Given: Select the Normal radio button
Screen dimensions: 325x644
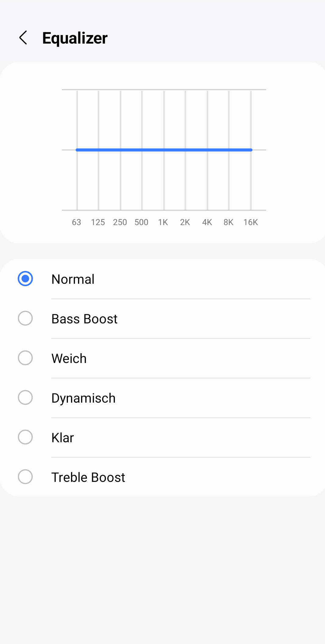Looking at the screenshot, I should pyautogui.click(x=25, y=279).
